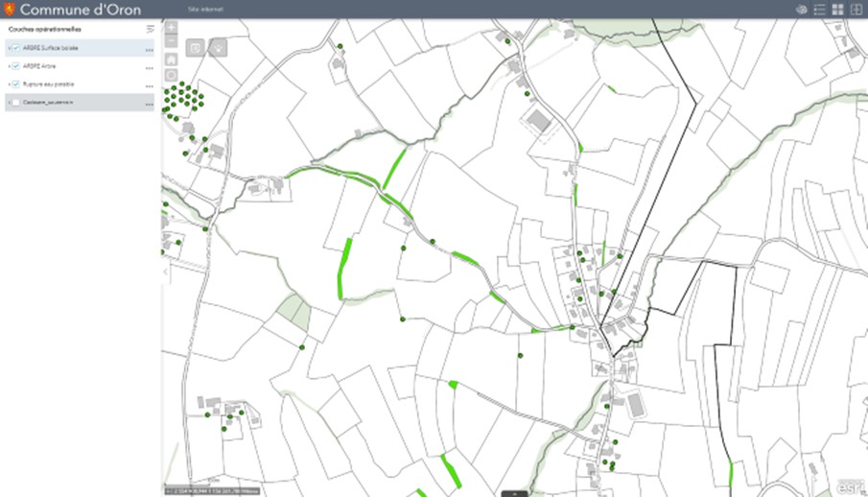Collapse the left layers side panel
This screenshot has width=868, height=497.
coord(163,272)
